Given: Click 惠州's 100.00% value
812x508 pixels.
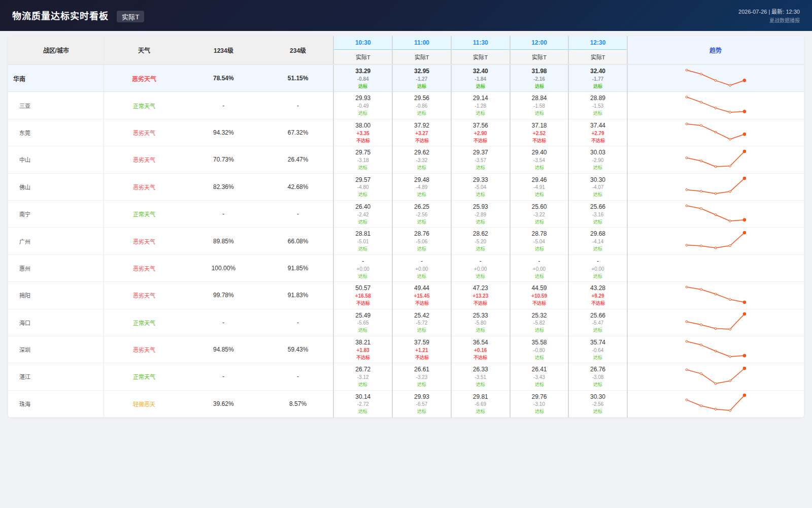Looking at the screenshot, I should coord(223,268).
